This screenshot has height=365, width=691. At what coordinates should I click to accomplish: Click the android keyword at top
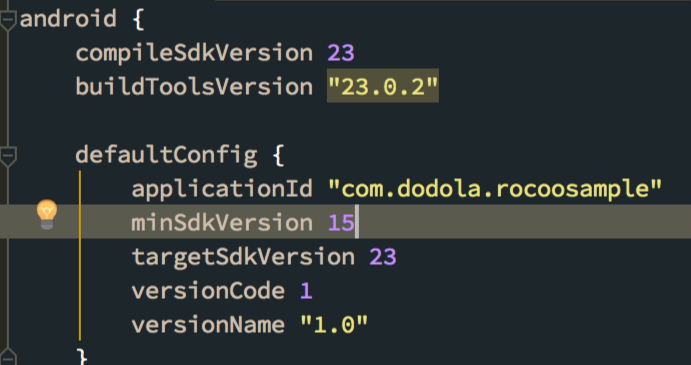pos(68,19)
